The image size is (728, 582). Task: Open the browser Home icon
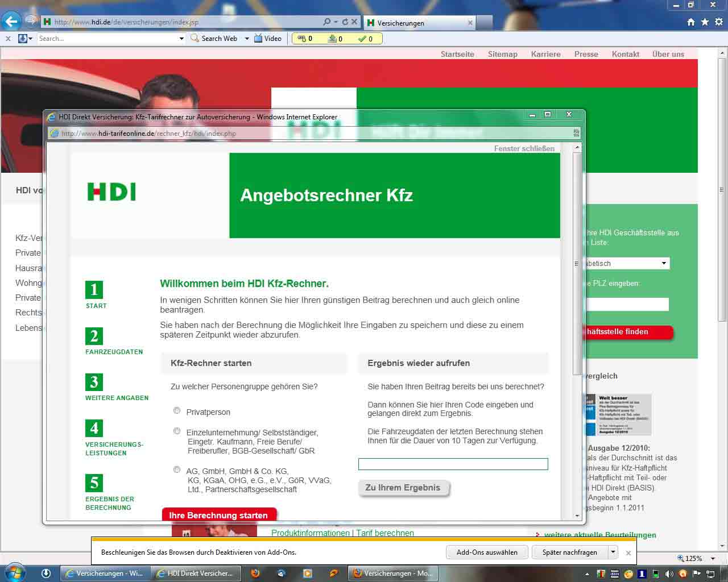[x=691, y=22]
